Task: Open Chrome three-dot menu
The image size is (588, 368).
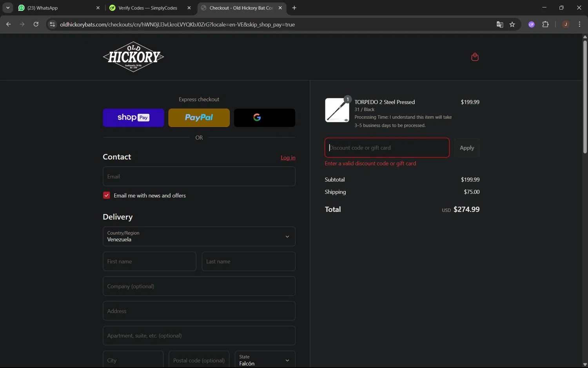Action: coord(579,24)
